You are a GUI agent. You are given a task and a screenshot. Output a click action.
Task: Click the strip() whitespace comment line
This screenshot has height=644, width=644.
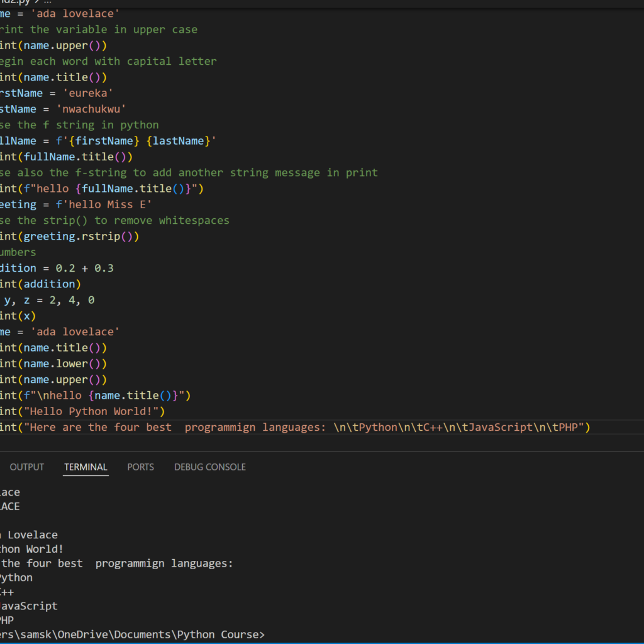point(113,220)
